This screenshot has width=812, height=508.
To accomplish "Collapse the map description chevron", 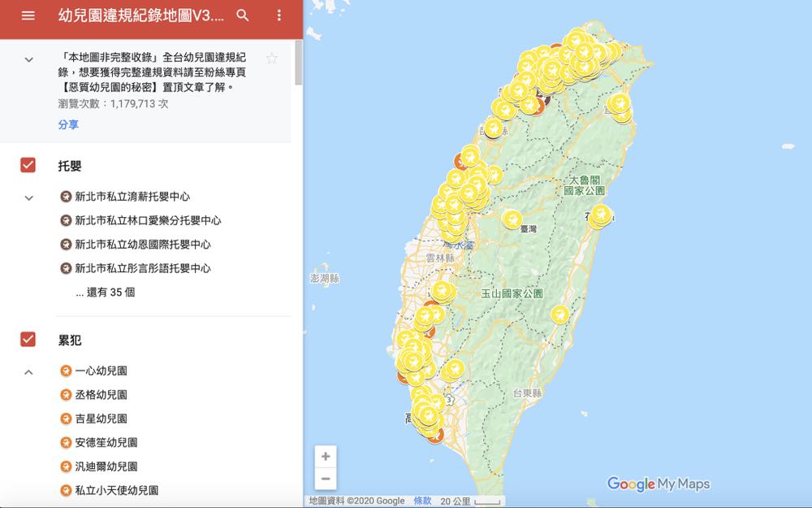I will pos(28,59).
